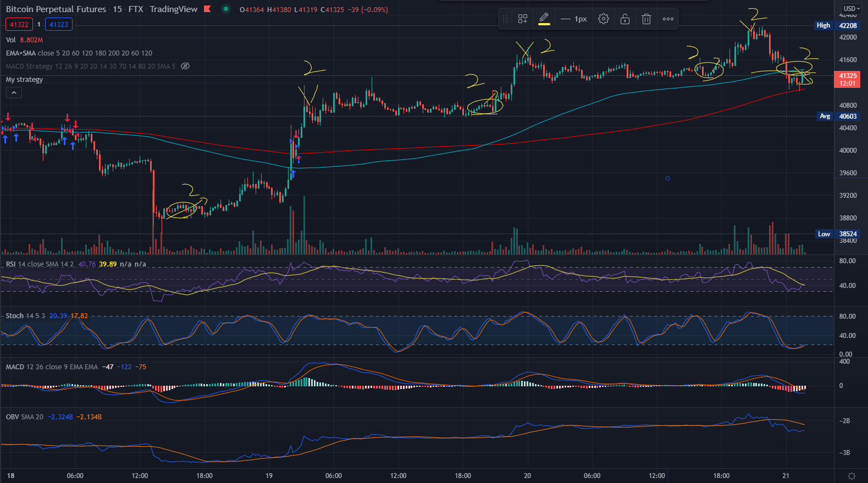The image size is (868, 483).
Task: Open drawing templates from floating toolbar
Action: (x=523, y=19)
